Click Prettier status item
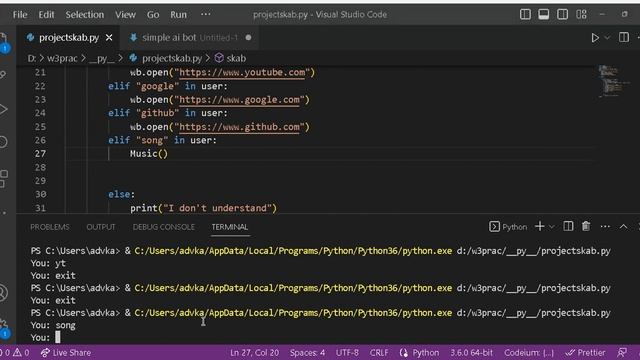 (585, 353)
